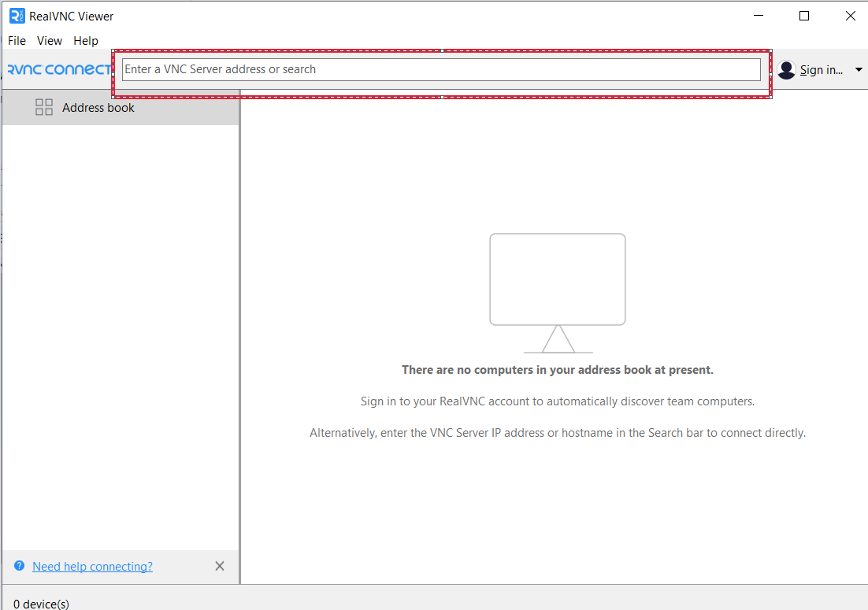
Task: Dismiss the Need help connecting banner
Action: (220, 566)
